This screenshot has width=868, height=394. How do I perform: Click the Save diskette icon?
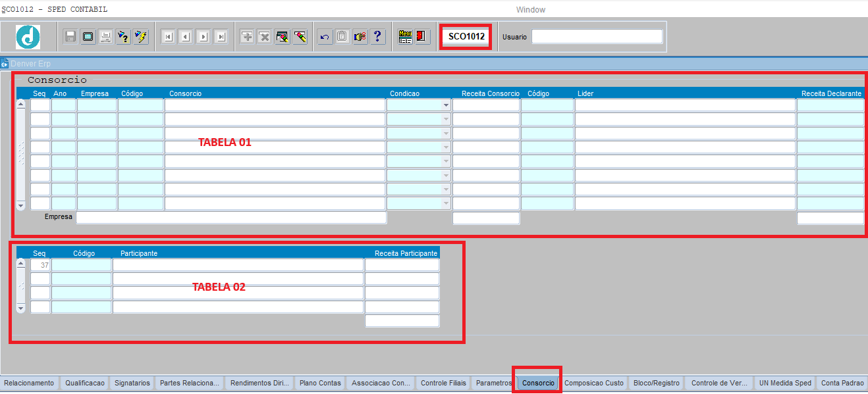[70, 37]
